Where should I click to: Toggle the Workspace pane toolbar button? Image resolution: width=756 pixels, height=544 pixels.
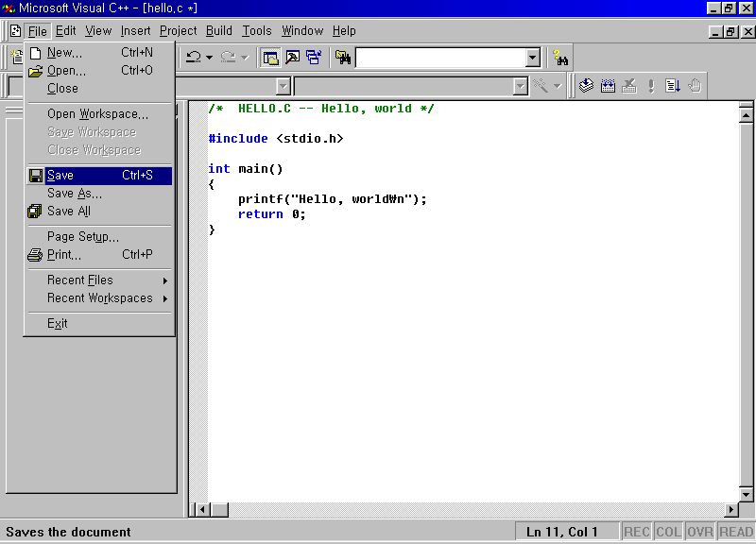(x=270, y=58)
